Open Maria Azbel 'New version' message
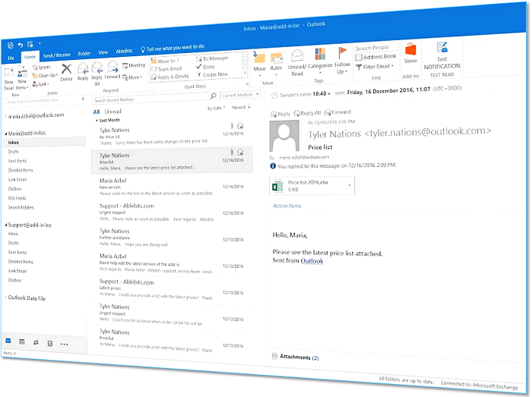Screen dimensions: 532x397 pos(172,187)
